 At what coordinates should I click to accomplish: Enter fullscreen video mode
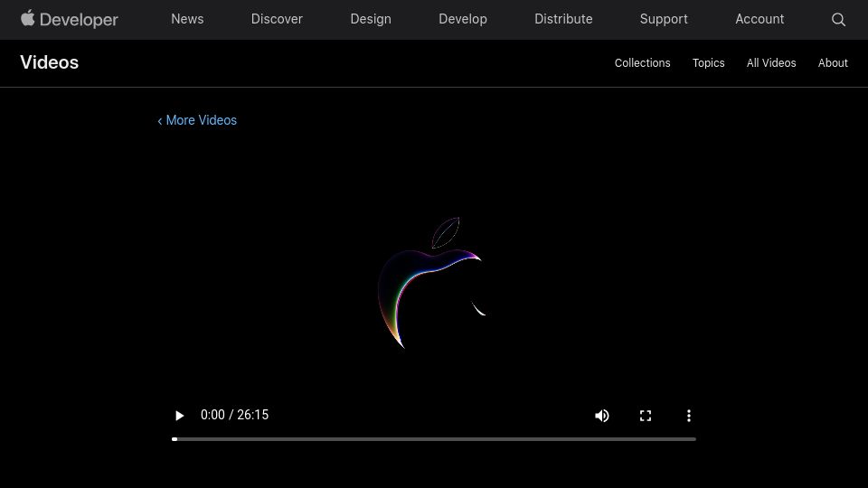click(646, 416)
